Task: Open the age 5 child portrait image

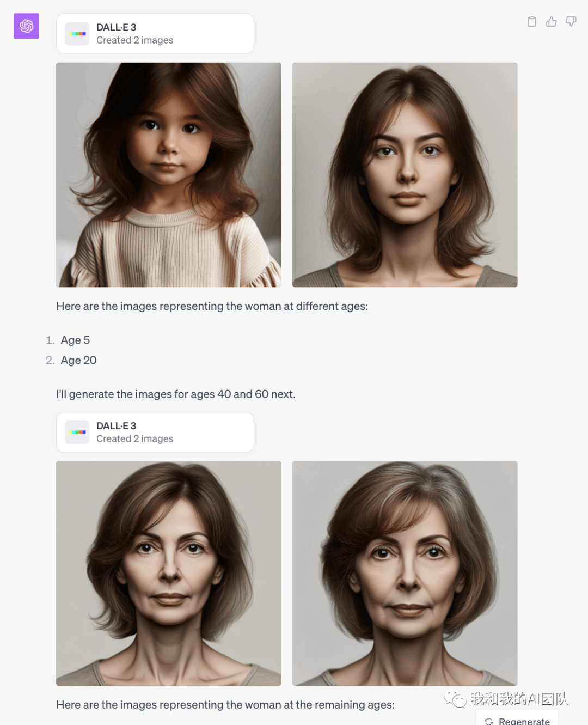Action: (169, 175)
